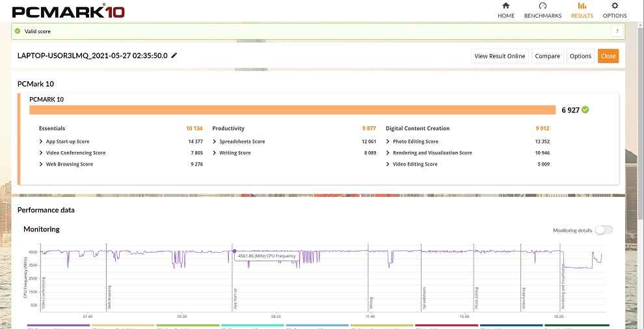Viewport: 644px width, 329px height.
Task: Click the Performance data heading
Action: [x=46, y=210]
